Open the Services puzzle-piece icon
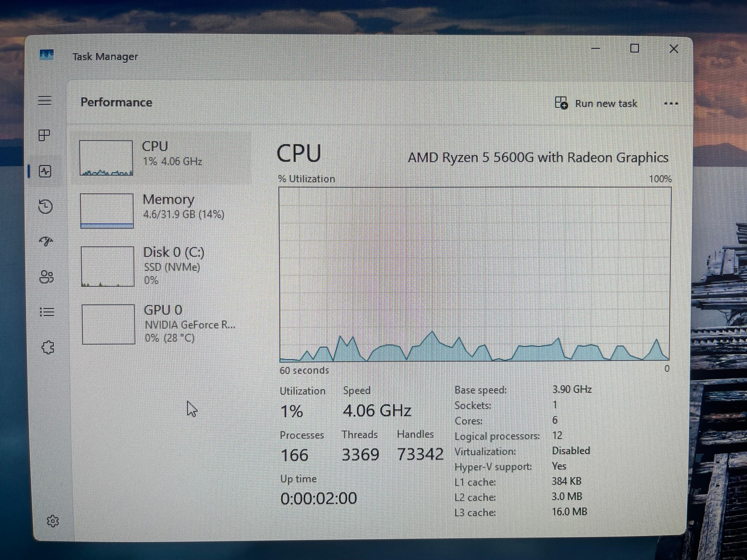This screenshot has width=747, height=560. (x=48, y=347)
